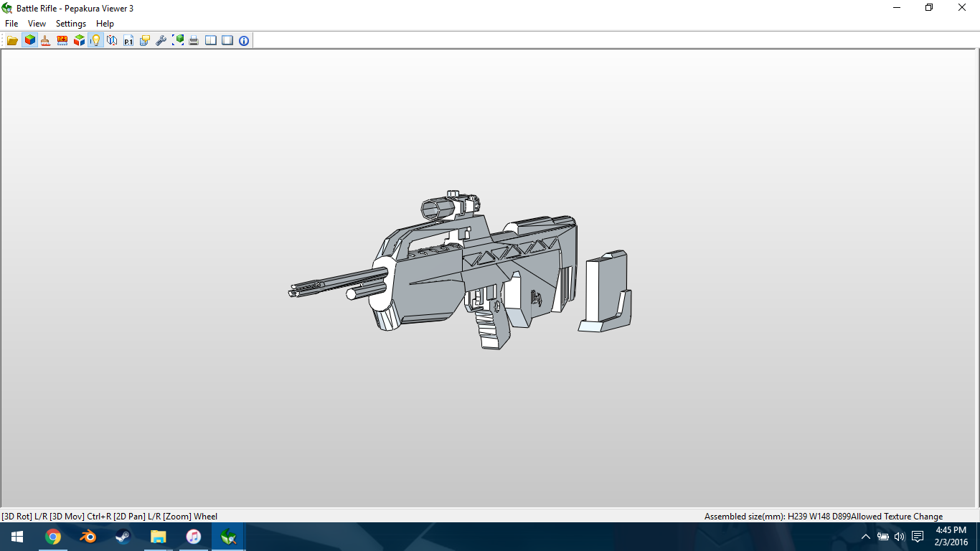Click the fit-to-window green cube icon
Screen dimensions: 980x551
(178, 40)
